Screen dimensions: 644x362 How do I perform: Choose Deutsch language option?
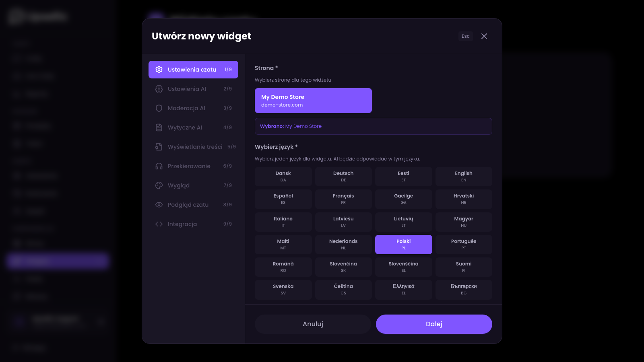[x=343, y=176]
